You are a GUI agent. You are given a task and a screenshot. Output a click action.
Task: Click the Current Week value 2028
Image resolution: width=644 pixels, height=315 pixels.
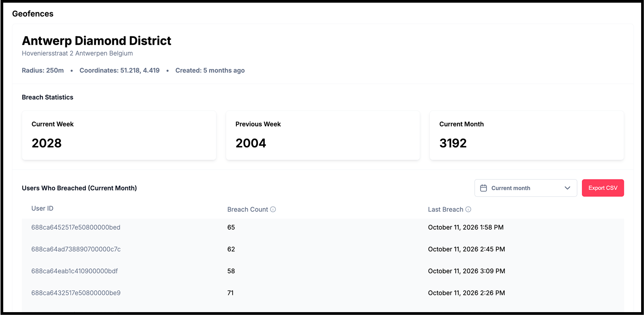47,143
